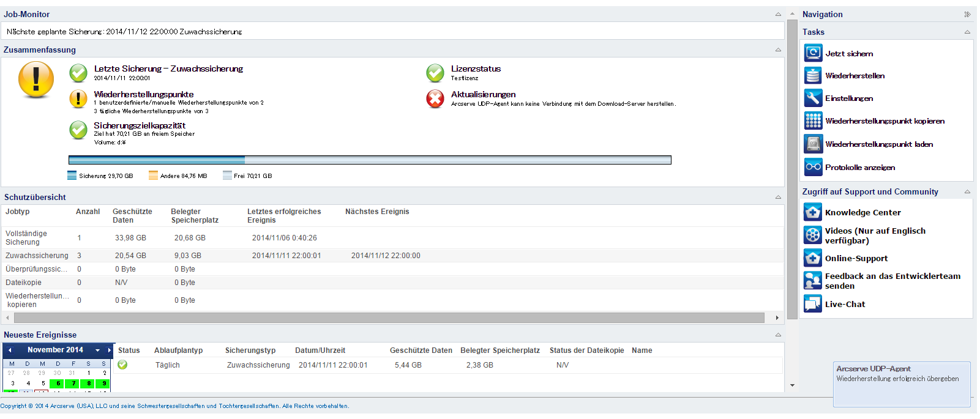Screen dimensions: 980x419
Task: Click Frei 70,21 GB legend swatch
Action: pyautogui.click(x=227, y=176)
